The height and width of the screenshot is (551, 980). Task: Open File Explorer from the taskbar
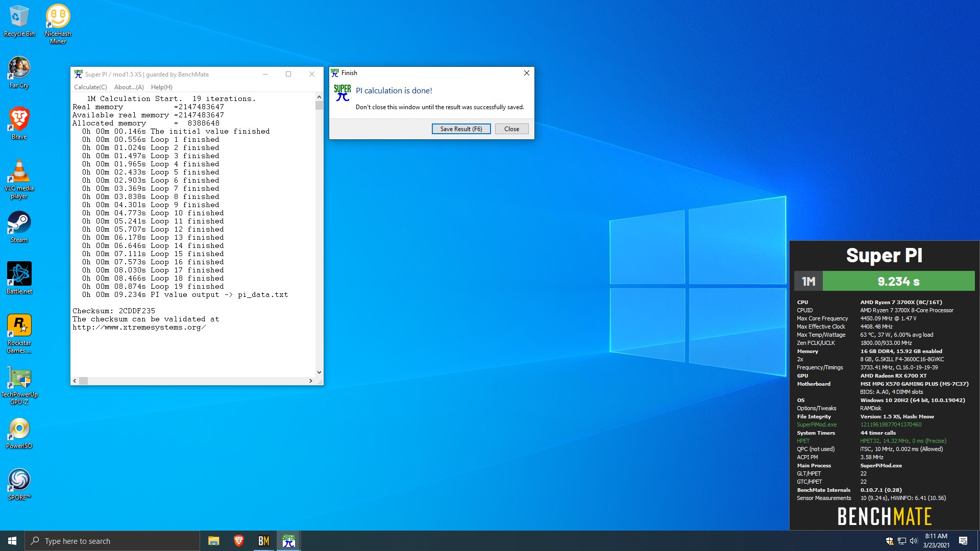coord(213,541)
